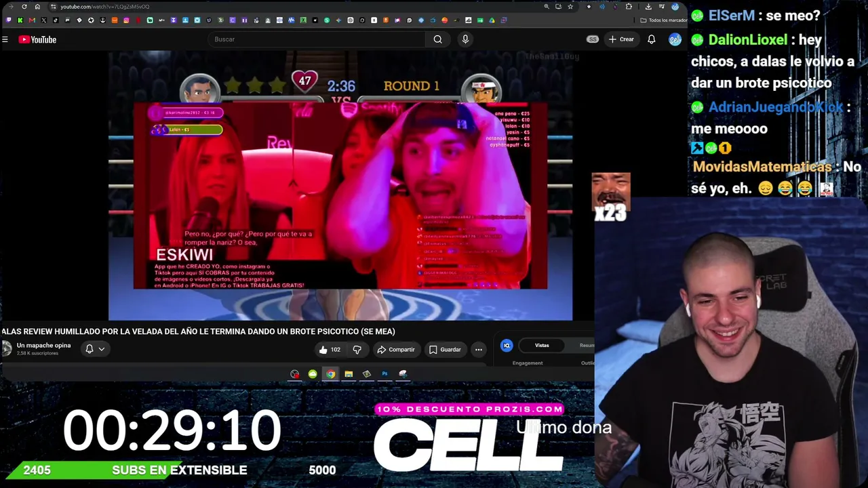Viewport: 868px width, 488px height.
Task: Click chat username ElSerM
Action: (x=732, y=16)
